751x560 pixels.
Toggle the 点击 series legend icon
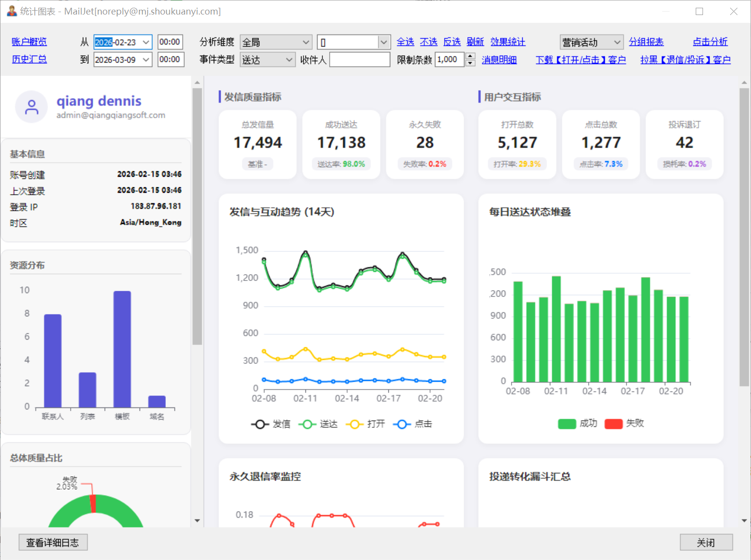click(x=401, y=424)
